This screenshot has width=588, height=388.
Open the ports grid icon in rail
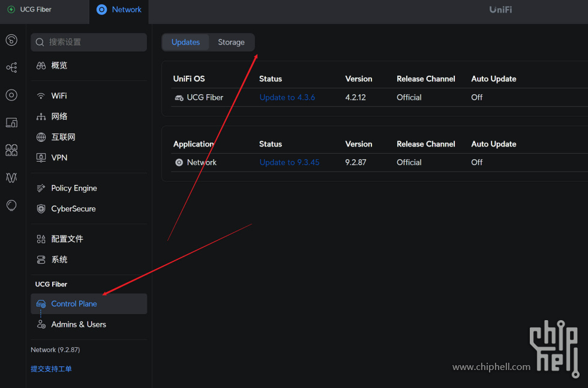pos(11,150)
